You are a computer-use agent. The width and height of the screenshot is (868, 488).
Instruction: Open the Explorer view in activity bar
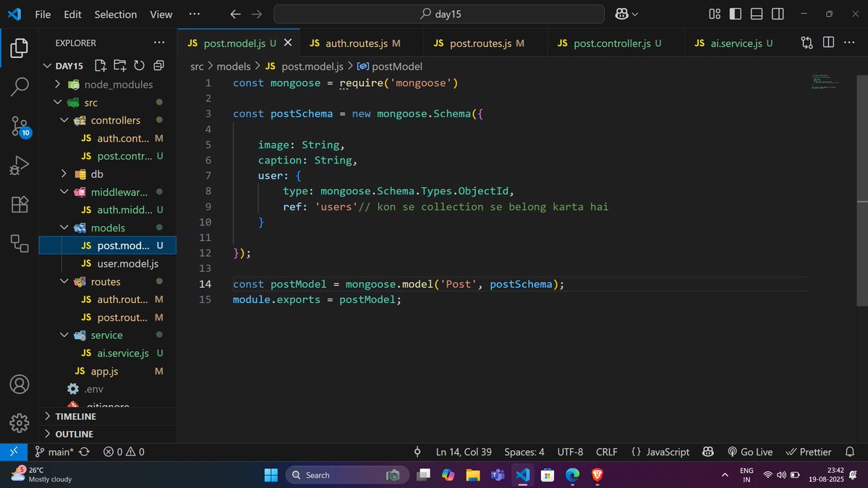pyautogui.click(x=20, y=48)
